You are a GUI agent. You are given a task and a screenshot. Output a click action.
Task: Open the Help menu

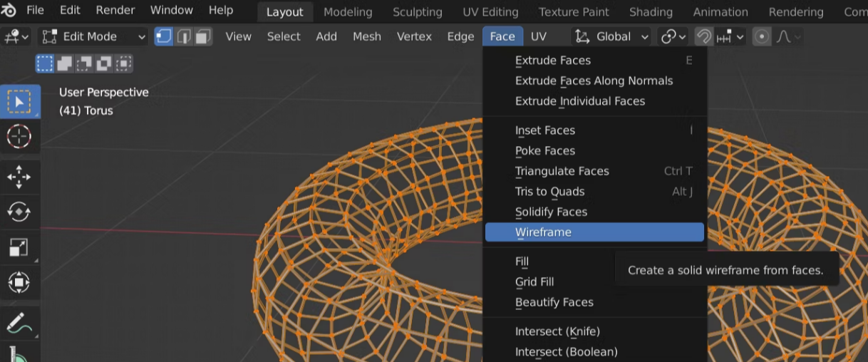click(221, 11)
